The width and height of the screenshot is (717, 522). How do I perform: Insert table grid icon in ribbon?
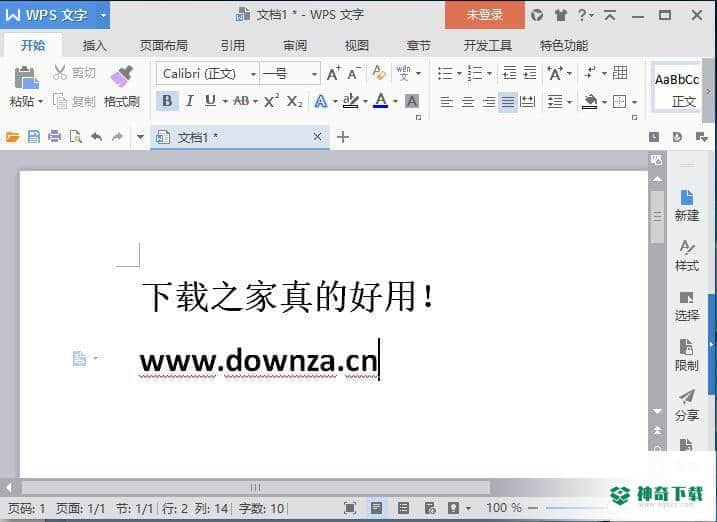[x=620, y=73]
